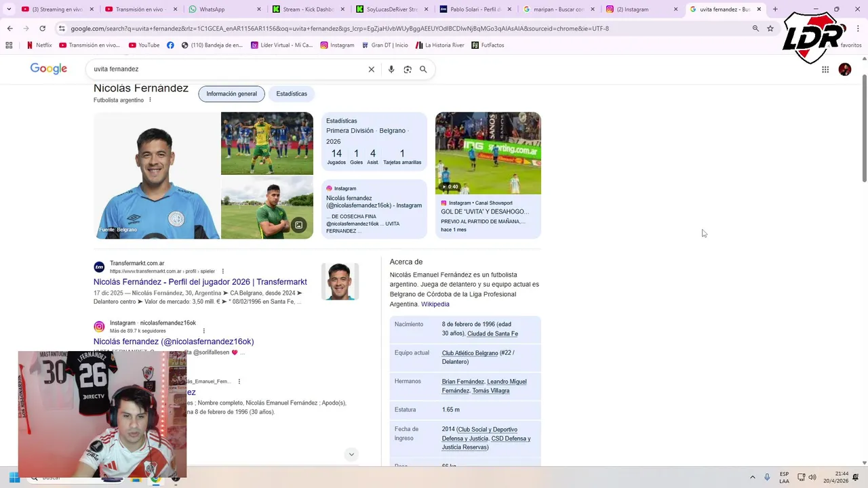
Task: Switch to Stream - Kick Dashboard tab
Action: [309, 9]
